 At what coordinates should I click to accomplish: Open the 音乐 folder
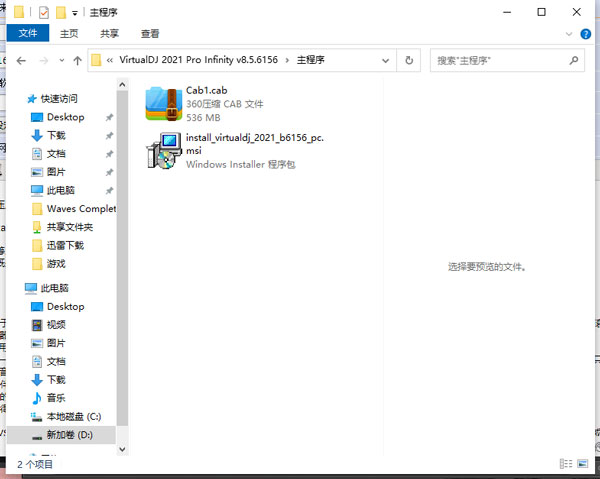56,398
